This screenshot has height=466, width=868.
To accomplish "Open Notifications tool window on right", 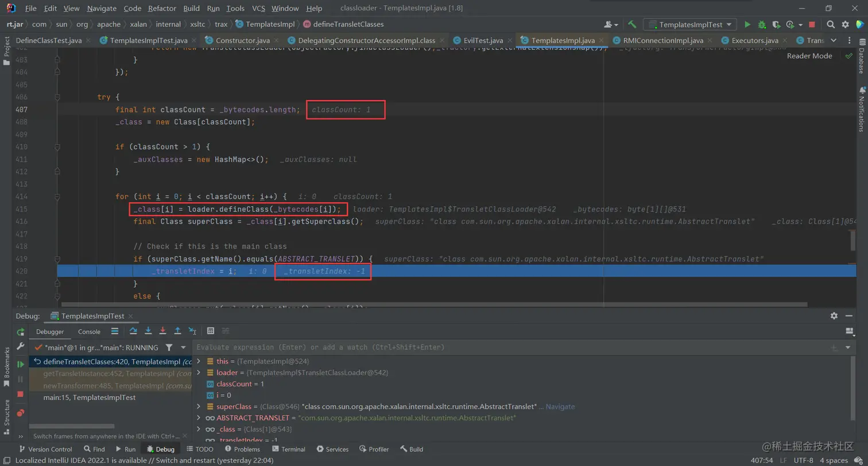I will (x=861, y=109).
